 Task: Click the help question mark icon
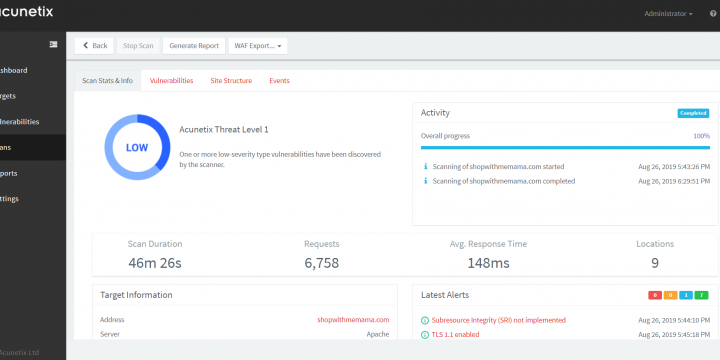coord(713,14)
